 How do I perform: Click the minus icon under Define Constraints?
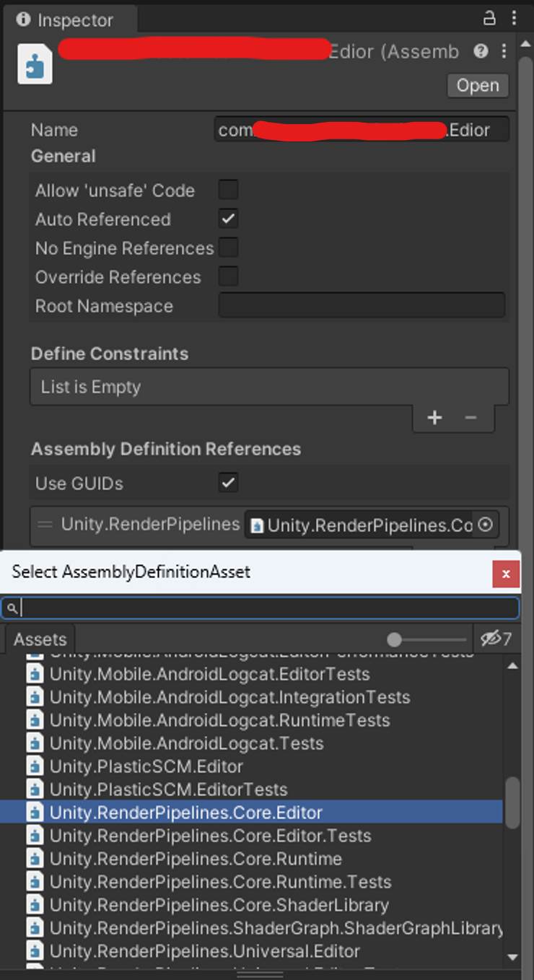pyautogui.click(x=470, y=418)
